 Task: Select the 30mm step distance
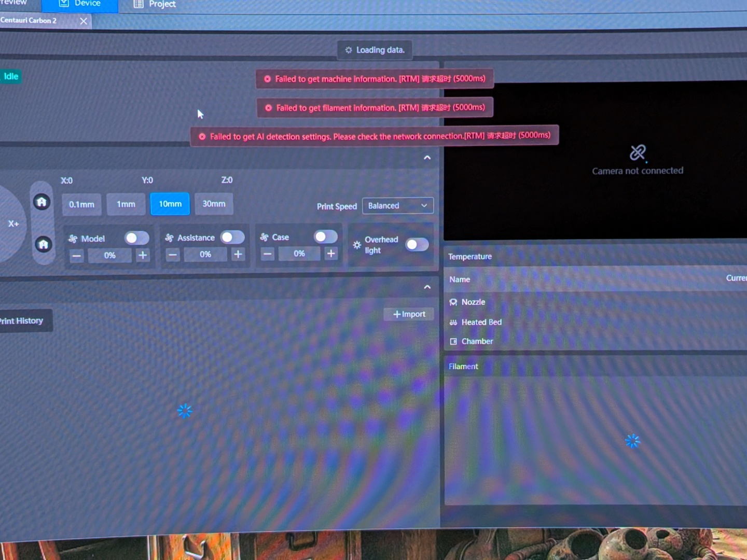pos(214,204)
